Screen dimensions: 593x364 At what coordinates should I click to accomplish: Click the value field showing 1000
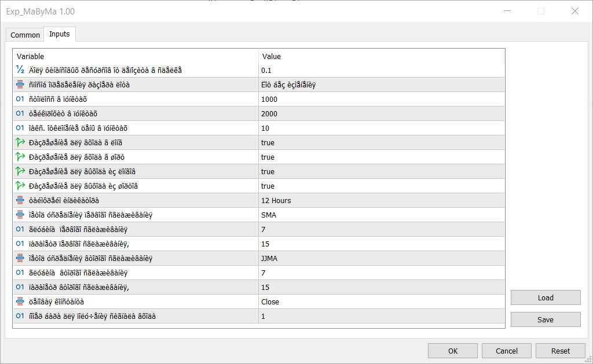(381, 99)
